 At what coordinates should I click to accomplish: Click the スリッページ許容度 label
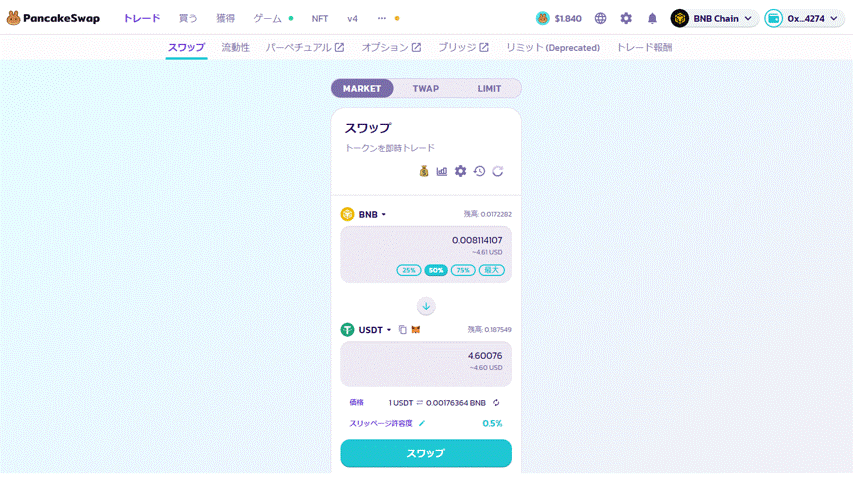(381, 423)
